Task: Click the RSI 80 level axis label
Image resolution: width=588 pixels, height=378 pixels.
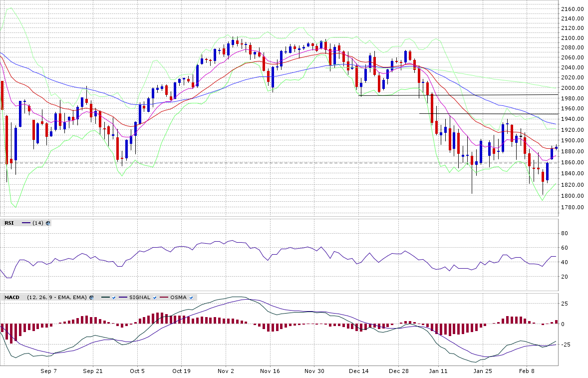Action: click(x=565, y=233)
